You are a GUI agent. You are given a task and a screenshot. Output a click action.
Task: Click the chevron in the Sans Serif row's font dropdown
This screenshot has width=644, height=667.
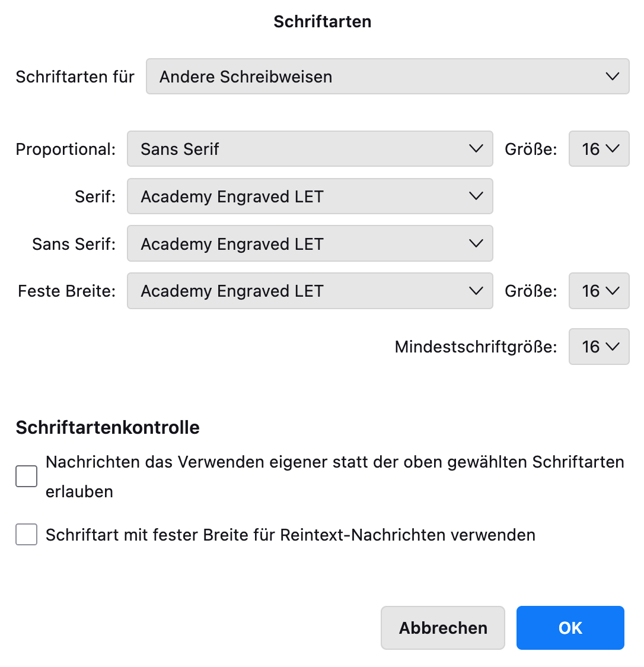point(476,244)
